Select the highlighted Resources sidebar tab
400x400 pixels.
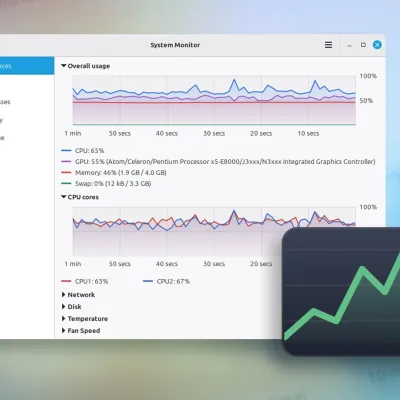[x=27, y=66]
